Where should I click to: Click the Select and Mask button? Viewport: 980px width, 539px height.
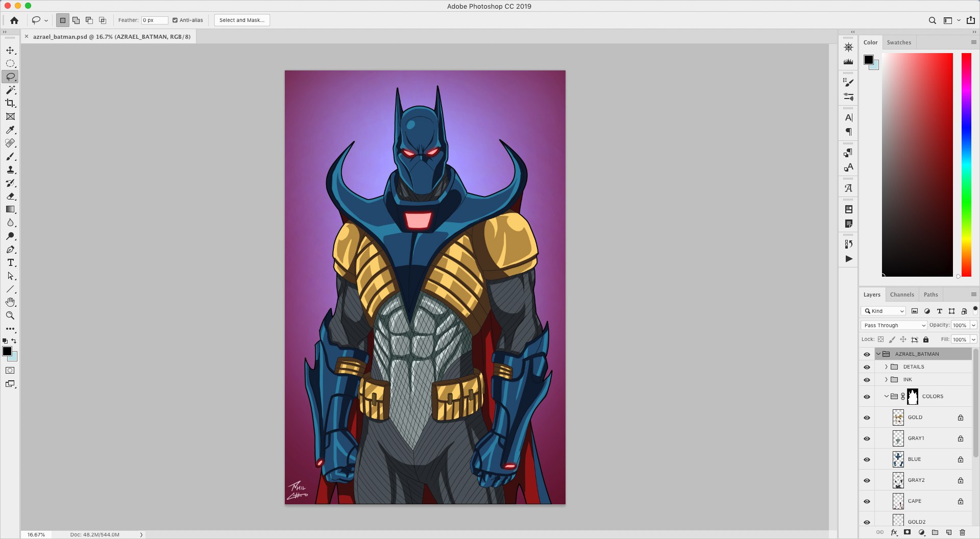[x=242, y=20]
